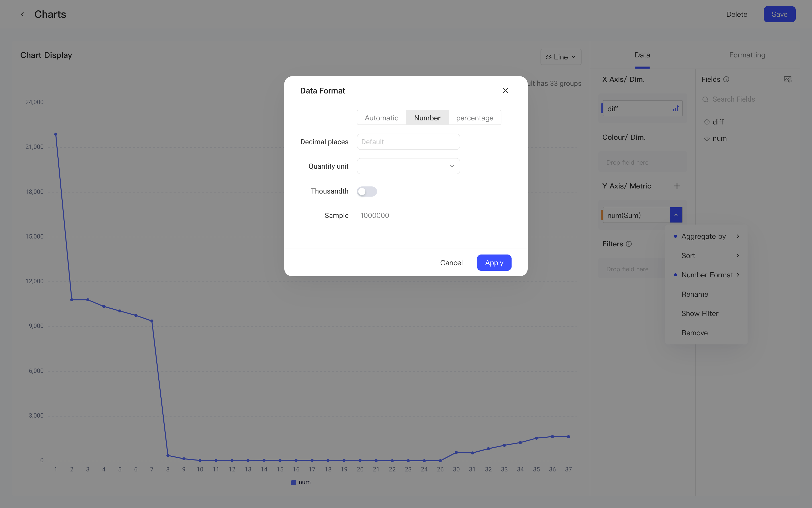Click the Cancel button
This screenshot has height=508, width=812.
pos(451,263)
